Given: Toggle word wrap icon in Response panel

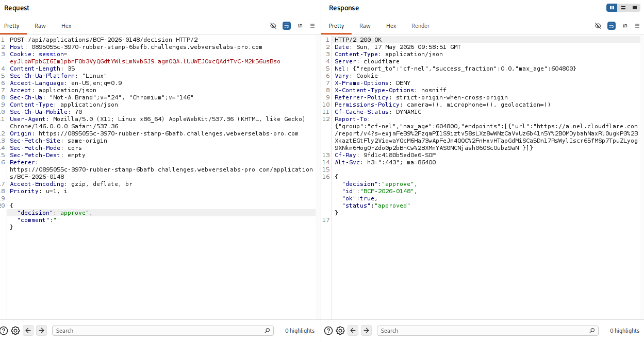Looking at the screenshot, I should click(612, 26).
